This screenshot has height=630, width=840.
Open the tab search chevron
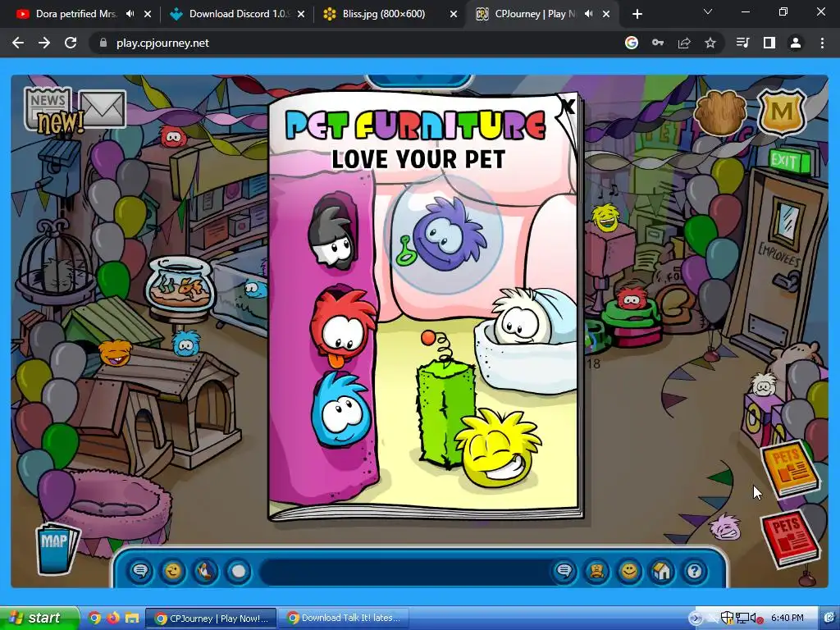tap(707, 11)
